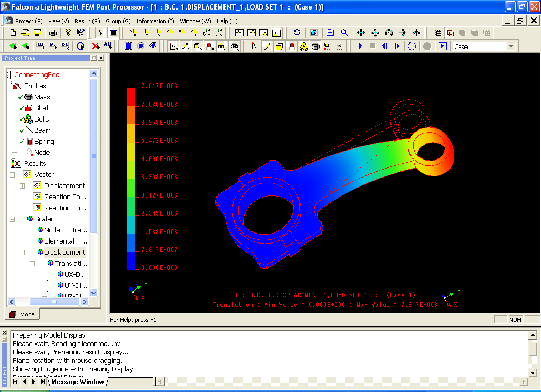The width and height of the screenshot is (541, 392).
Task: Open About via the yellow question mark icon
Action: point(68,32)
